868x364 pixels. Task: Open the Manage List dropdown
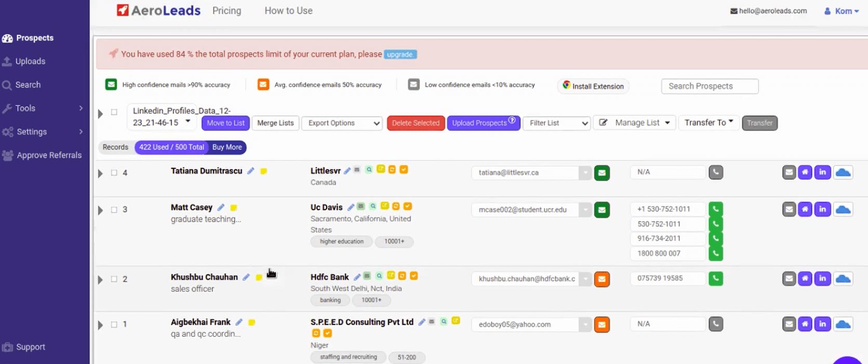pos(634,123)
